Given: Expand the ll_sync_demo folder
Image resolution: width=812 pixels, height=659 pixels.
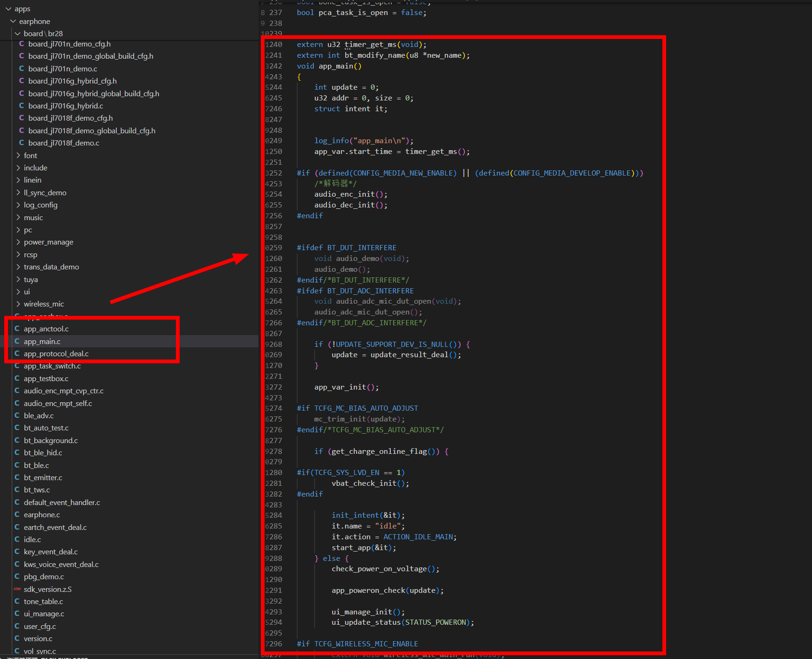Looking at the screenshot, I should (18, 192).
